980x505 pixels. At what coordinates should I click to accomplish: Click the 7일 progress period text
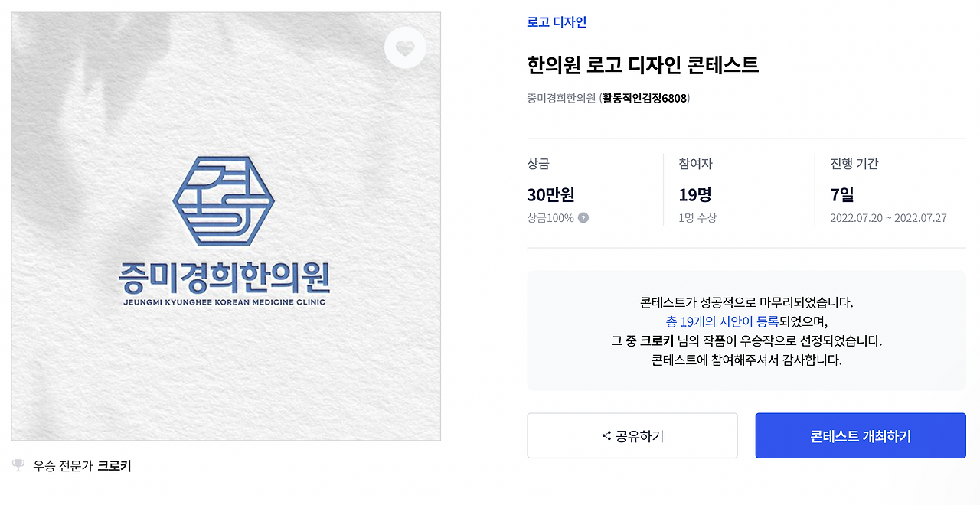(x=840, y=195)
